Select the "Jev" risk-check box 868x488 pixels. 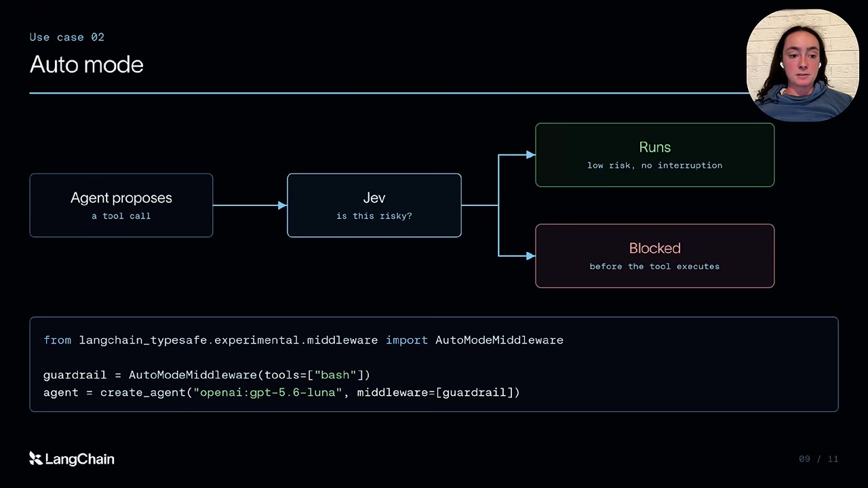(374, 205)
